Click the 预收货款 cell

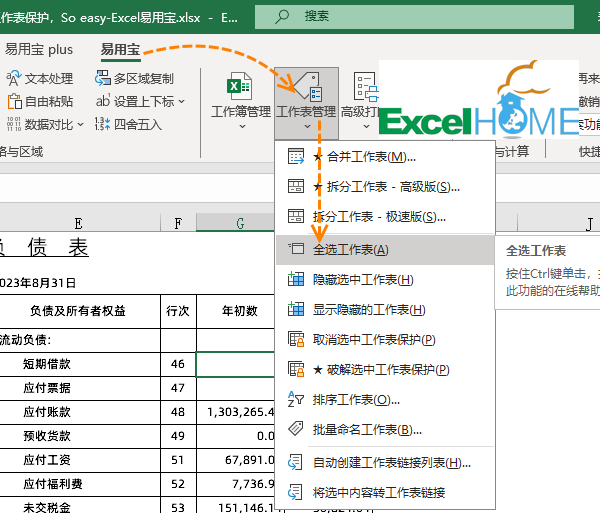coord(80,436)
